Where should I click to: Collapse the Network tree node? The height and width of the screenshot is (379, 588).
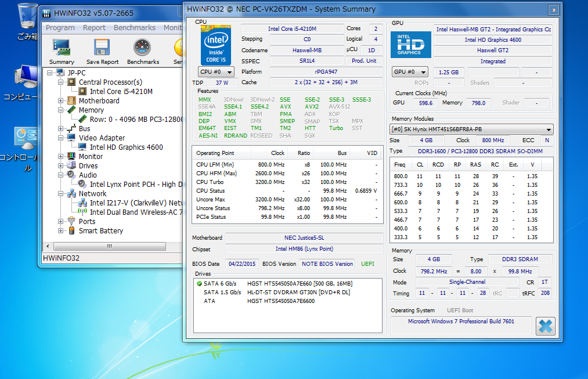[x=62, y=194]
